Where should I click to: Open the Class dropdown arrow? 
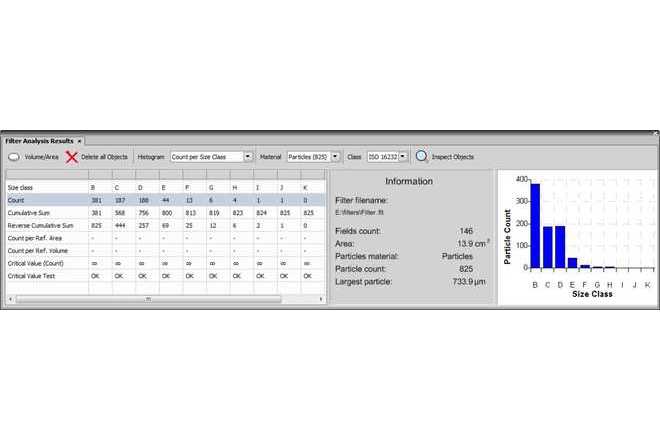pos(403,157)
